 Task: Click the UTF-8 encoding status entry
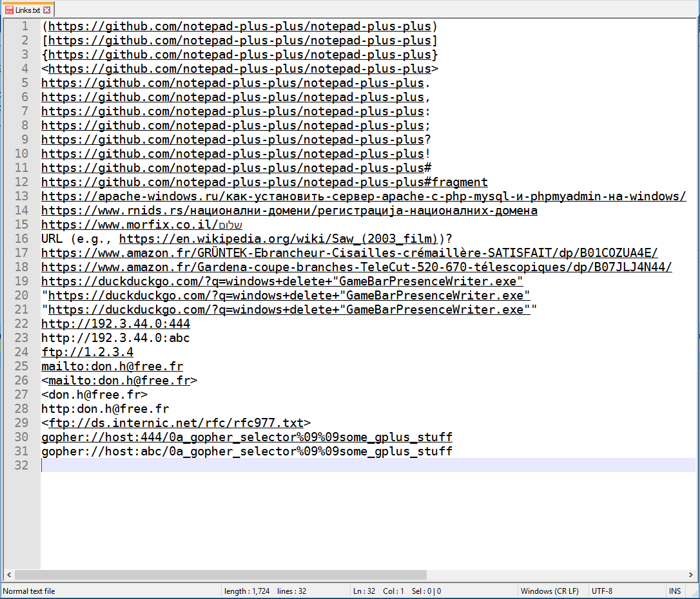(602, 591)
